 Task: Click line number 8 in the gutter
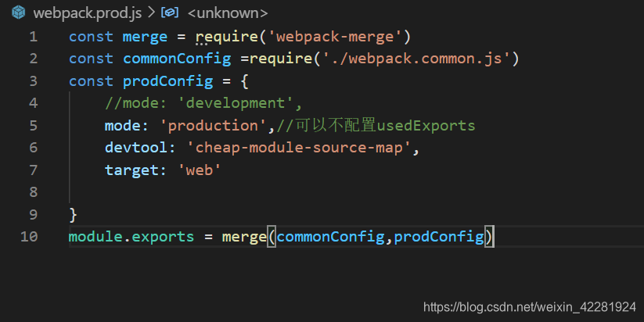click(34, 192)
